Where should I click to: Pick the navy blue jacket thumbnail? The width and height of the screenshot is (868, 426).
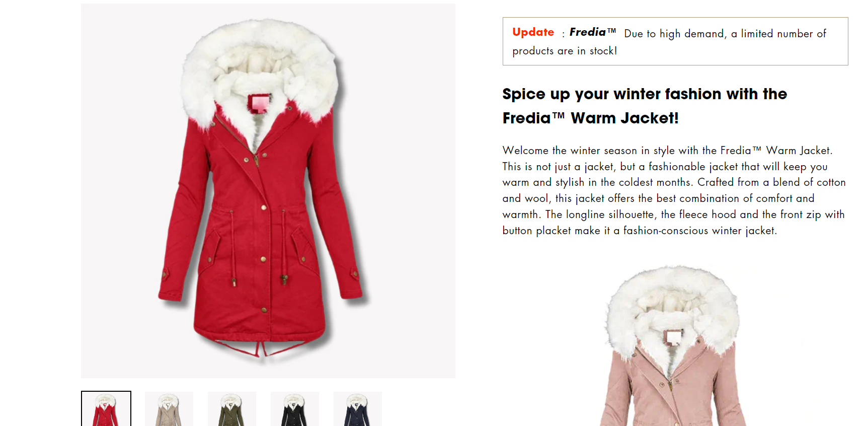pos(358,409)
